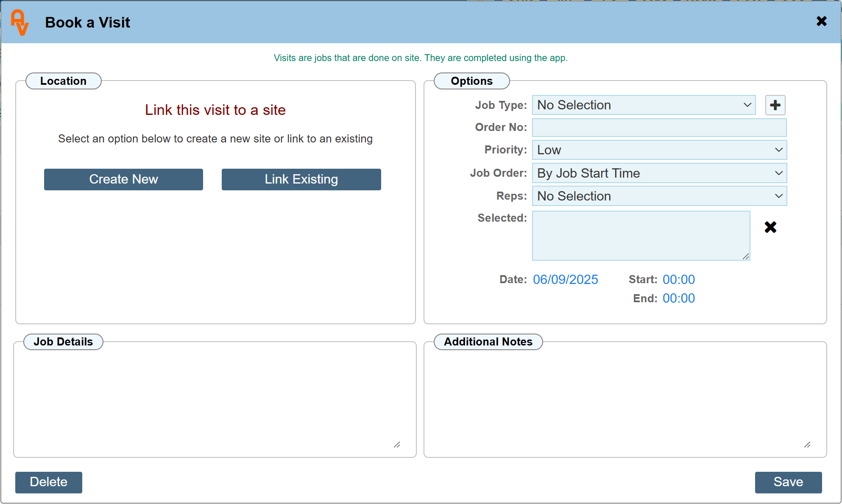Image resolution: width=842 pixels, height=504 pixels.
Task: Click the Create New site button
Action: point(123,179)
